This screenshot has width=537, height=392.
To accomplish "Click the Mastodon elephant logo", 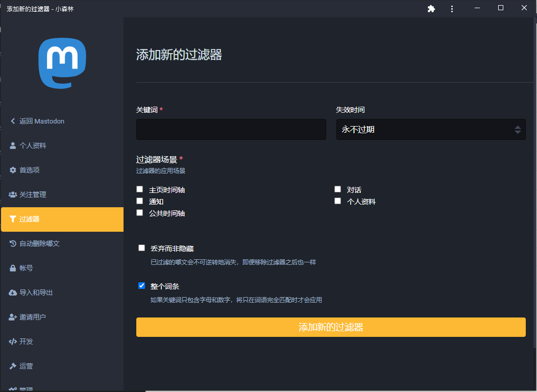I will coord(62,63).
